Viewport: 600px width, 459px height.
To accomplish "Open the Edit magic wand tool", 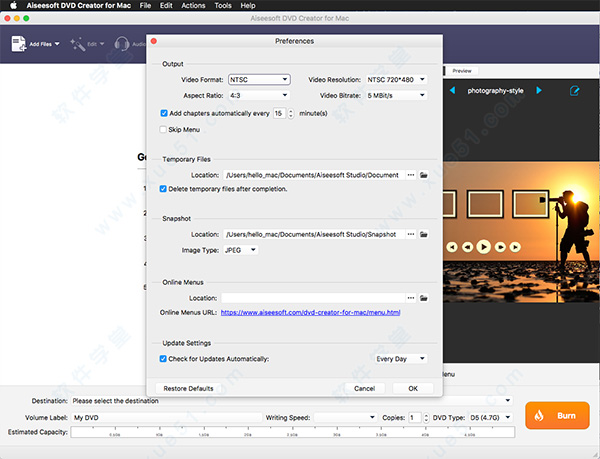I will (78, 44).
